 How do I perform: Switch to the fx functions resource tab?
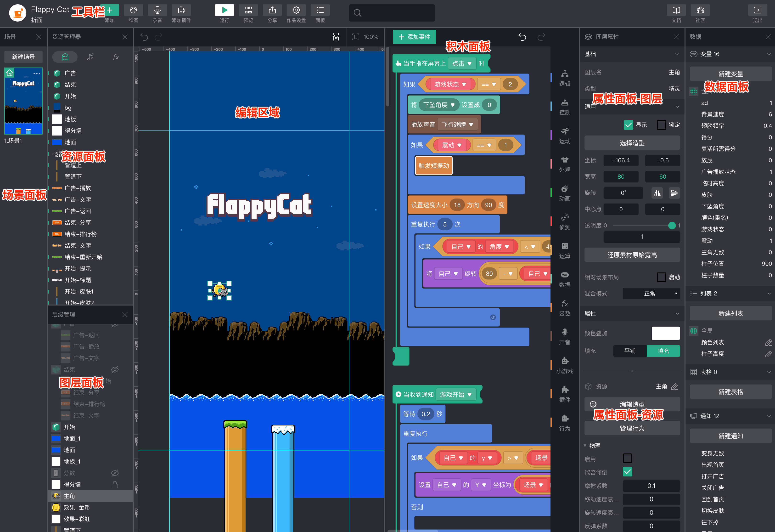[116, 57]
